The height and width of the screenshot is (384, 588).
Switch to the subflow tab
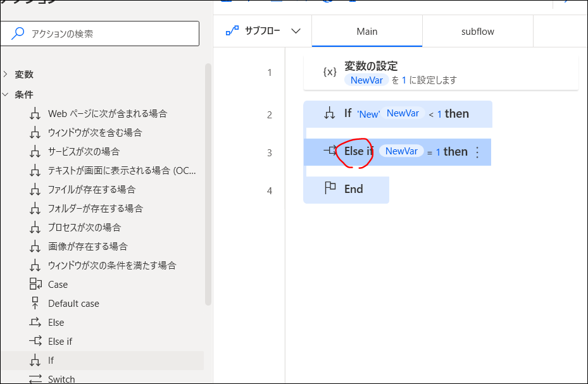tap(477, 32)
